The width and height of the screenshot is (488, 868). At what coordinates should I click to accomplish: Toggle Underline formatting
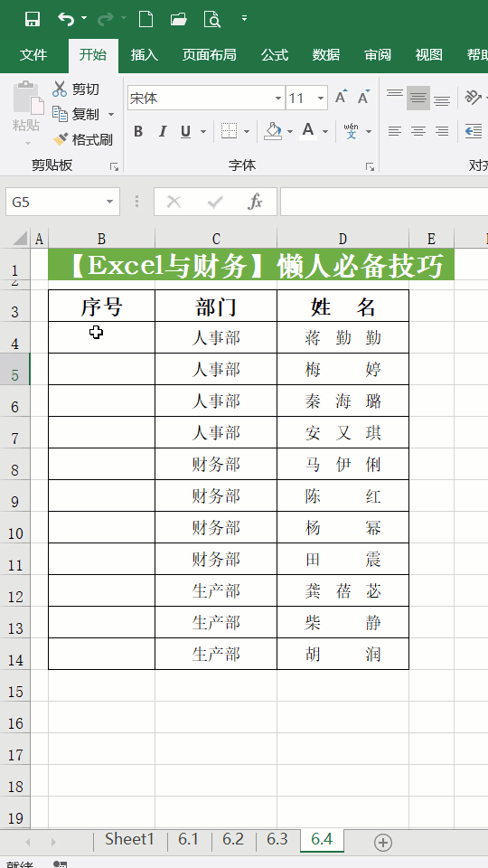(x=185, y=131)
